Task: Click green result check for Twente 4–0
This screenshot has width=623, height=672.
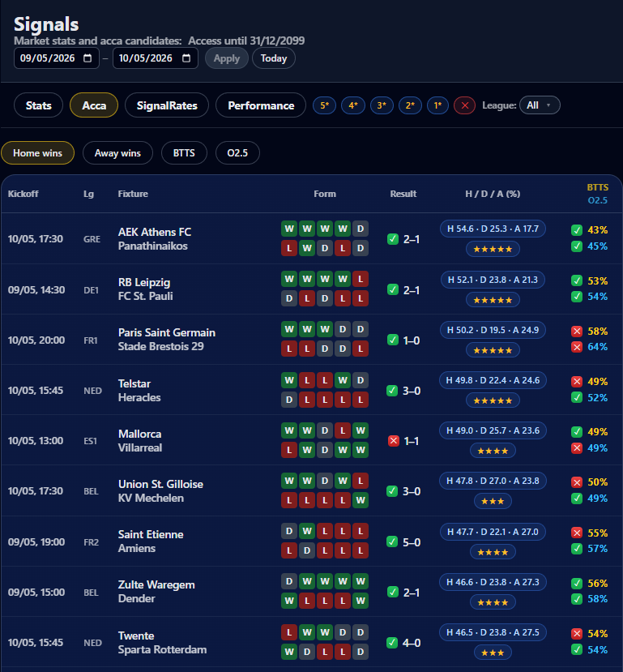Action: pyautogui.click(x=392, y=643)
